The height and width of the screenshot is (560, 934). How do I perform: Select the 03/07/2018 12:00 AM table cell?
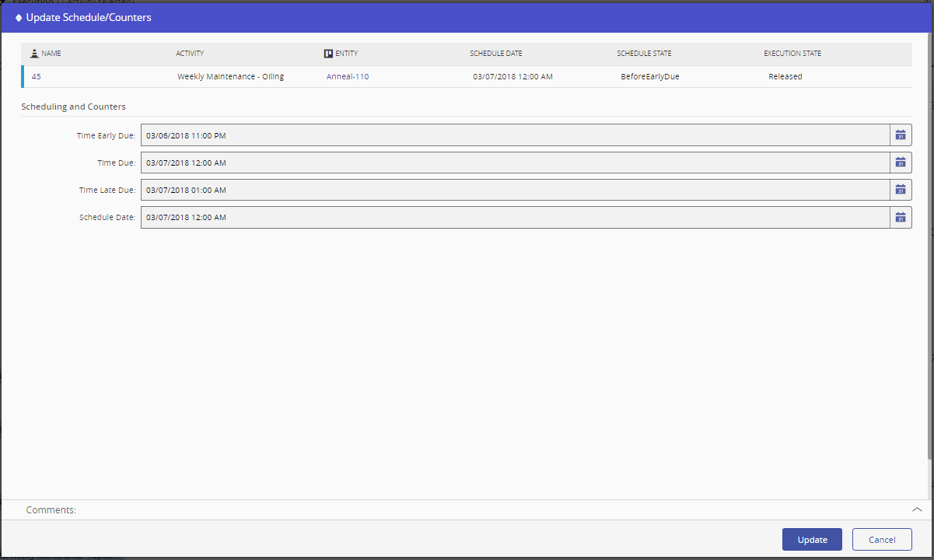pyautogui.click(x=512, y=77)
